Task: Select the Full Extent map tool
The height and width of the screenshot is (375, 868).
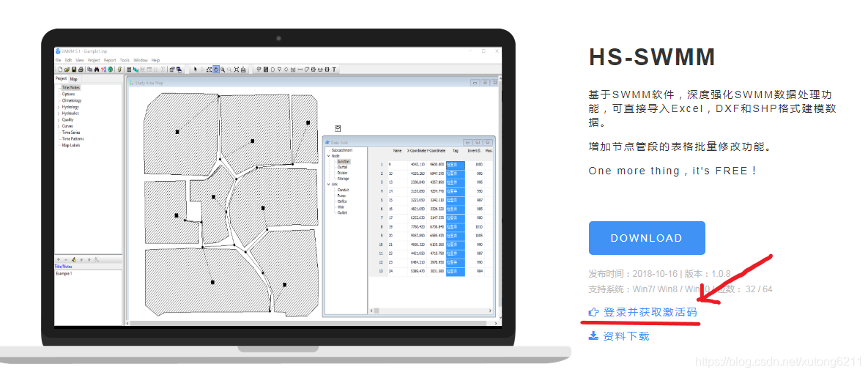Action: [x=237, y=70]
